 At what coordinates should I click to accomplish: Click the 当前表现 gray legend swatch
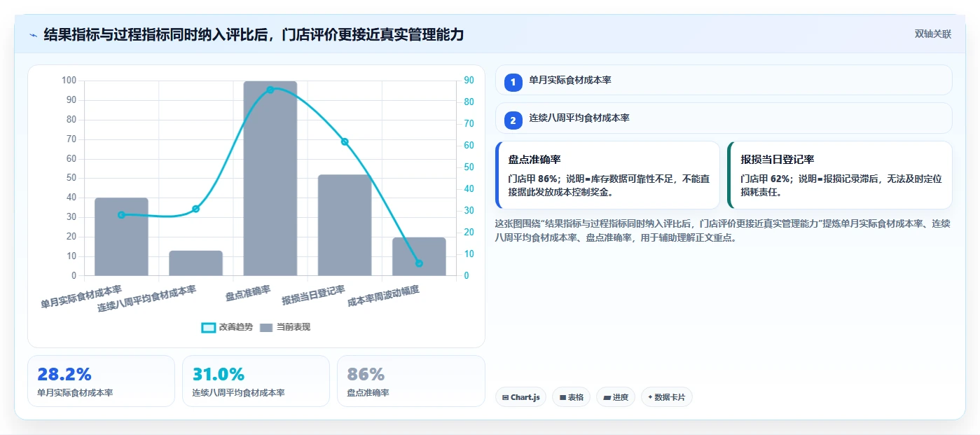tap(266, 328)
